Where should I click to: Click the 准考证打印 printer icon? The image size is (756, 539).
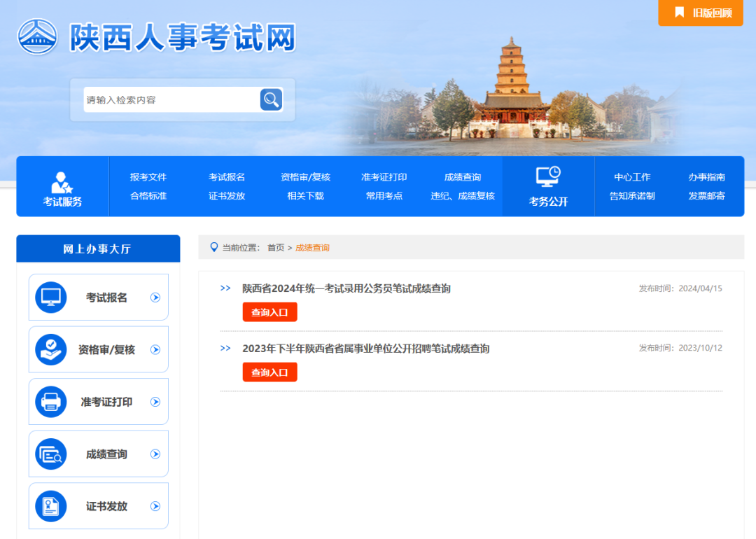click(x=51, y=402)
